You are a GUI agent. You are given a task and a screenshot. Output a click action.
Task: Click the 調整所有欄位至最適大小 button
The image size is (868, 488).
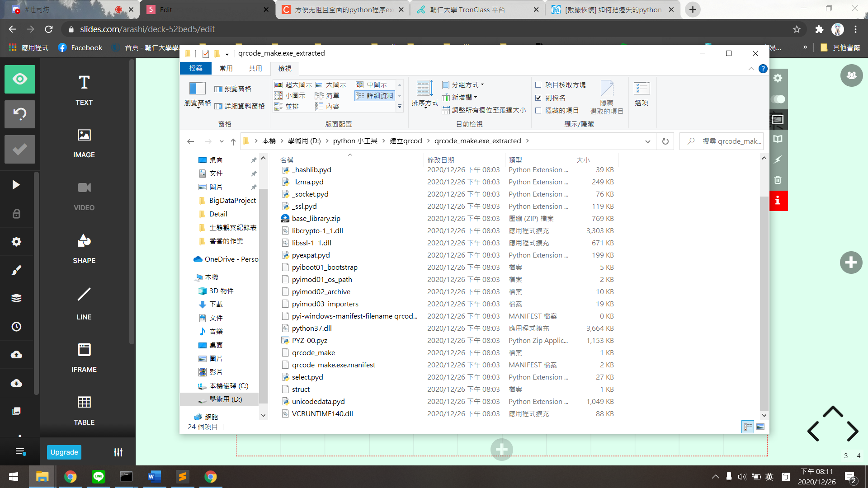coord(484,110)
